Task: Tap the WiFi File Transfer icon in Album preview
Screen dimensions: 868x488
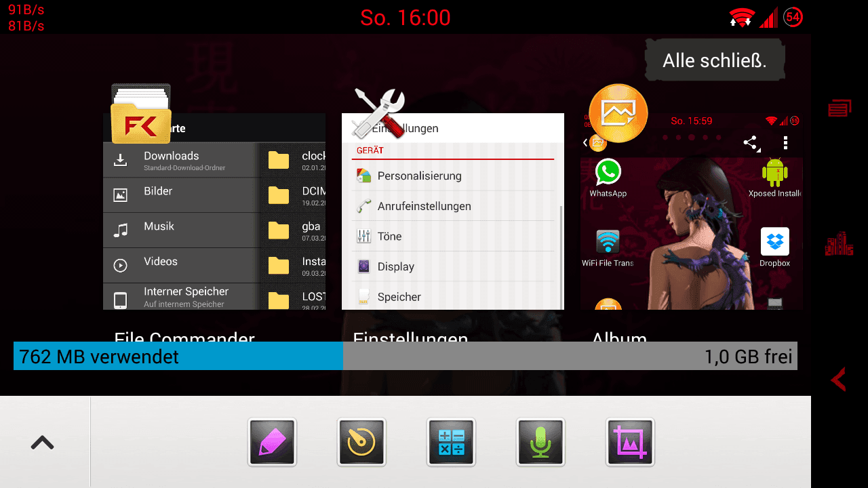Action: (x=608, y=243)
